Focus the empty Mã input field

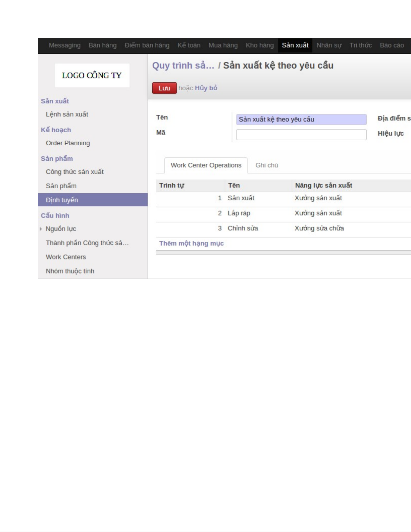[301, 135]
